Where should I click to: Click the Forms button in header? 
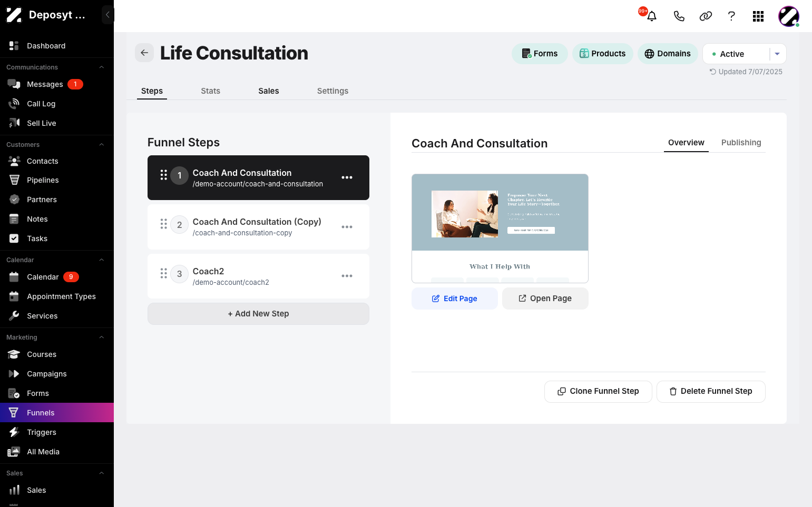(x=540, y=54)
